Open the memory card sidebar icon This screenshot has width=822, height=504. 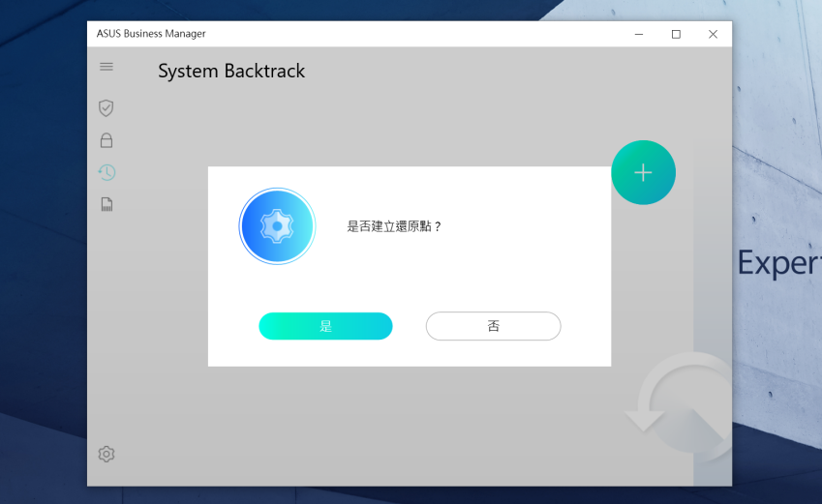coord(107,204)
